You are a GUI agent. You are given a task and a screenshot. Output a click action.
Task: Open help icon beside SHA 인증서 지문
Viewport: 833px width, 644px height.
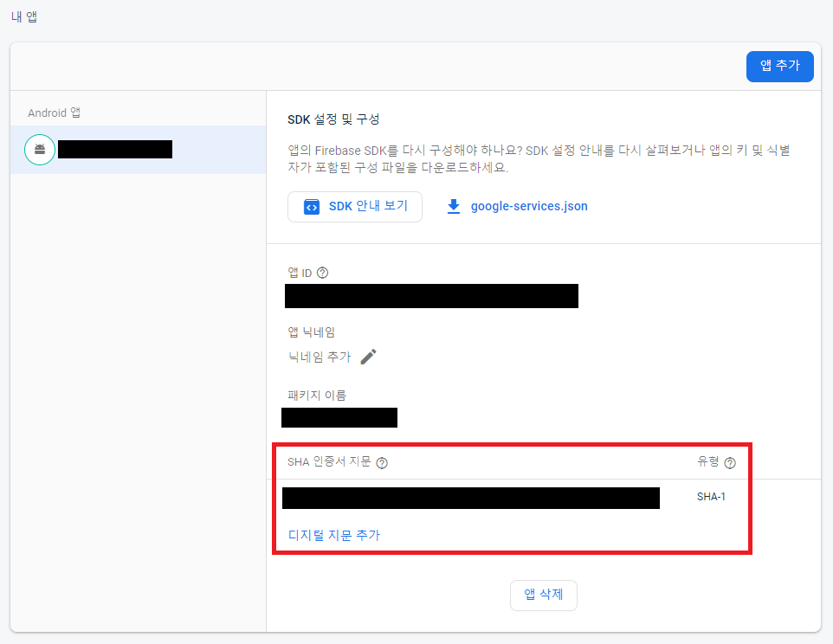(382, 463)
